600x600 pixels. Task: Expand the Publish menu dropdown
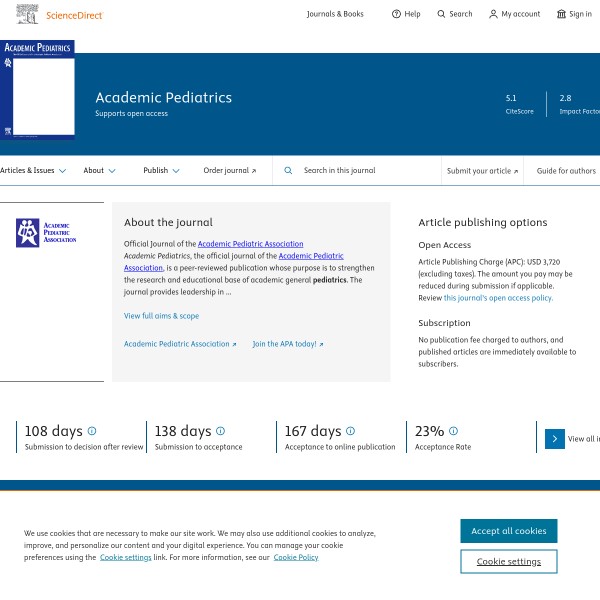[161, 171]
